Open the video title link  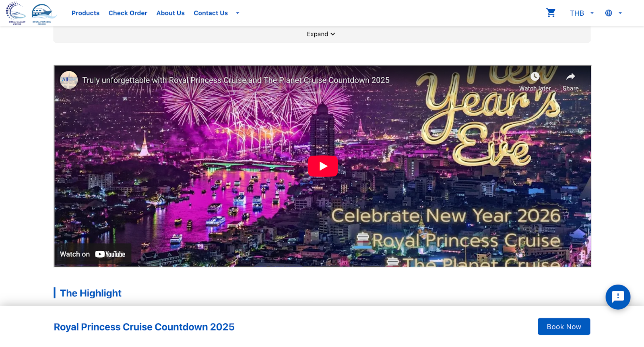point(236,80)
